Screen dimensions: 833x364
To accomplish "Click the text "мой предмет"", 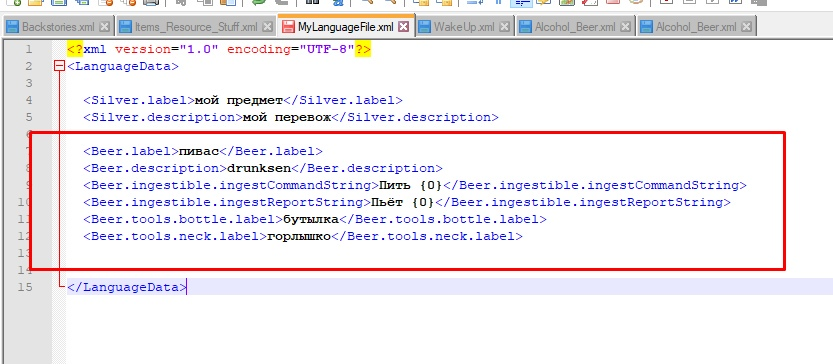I will pos(239,100).
